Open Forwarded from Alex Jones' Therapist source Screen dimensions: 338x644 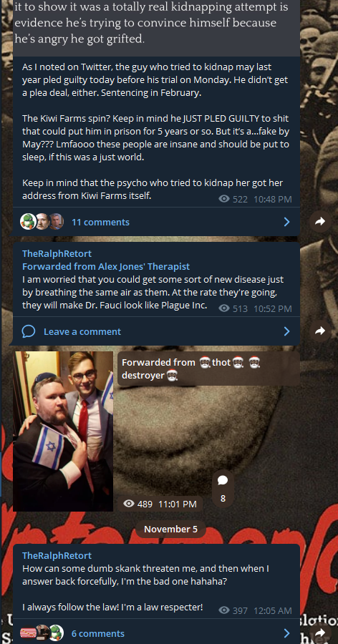click(x=106, y=266)
